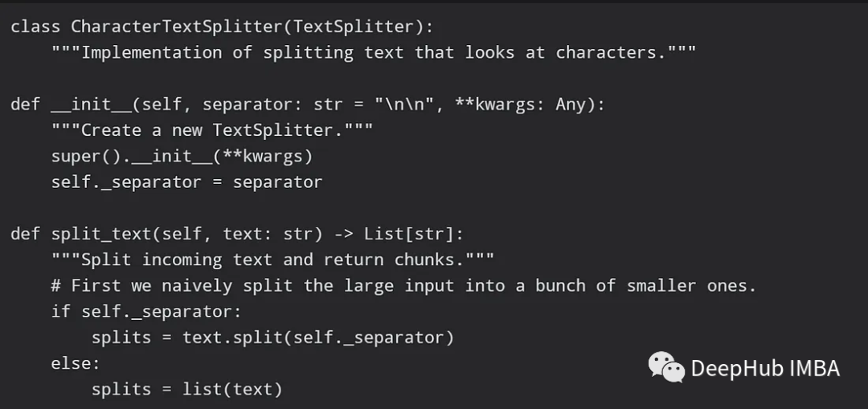This screenshot has width=868, height=409.
Task: Click the "text: str" parameter of split_text
Action: [x=263, y=234]
